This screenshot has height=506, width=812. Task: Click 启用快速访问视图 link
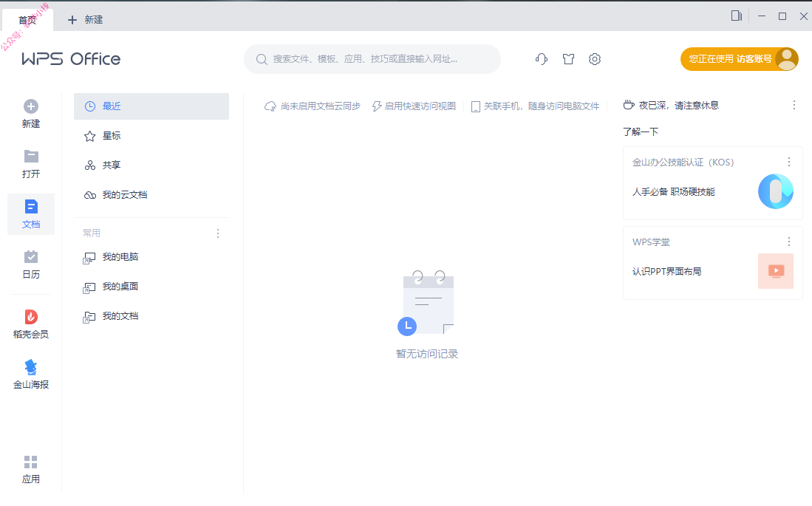(414, 106)
